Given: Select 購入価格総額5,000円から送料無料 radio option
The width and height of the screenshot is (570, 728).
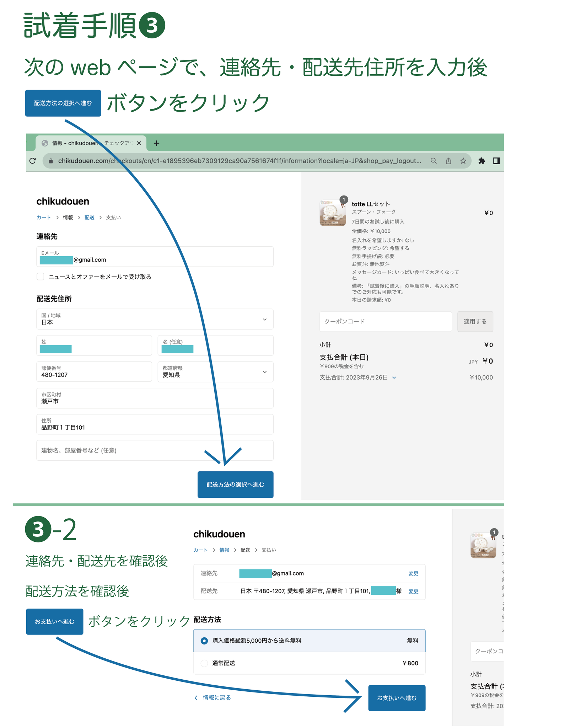Looking at the screenshot, I should click(204, 641).
